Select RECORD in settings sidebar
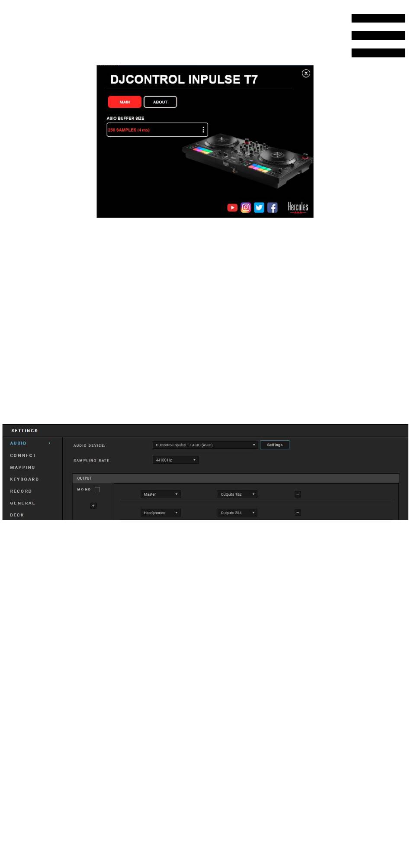 pos(21,491)
